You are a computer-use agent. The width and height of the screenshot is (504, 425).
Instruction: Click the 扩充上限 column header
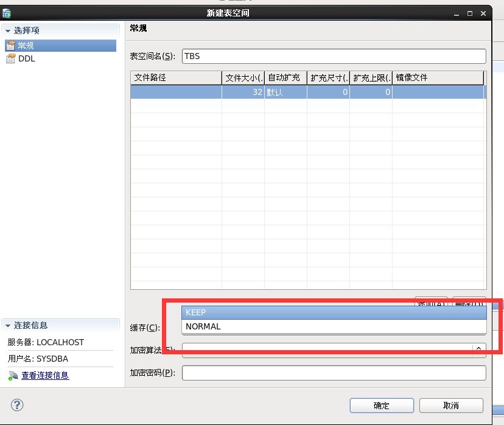coord(371,78)
